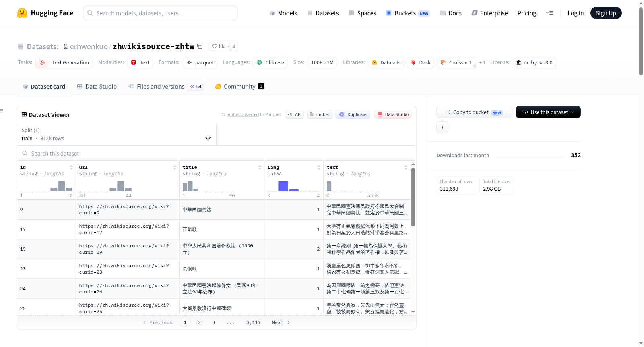
Task: Select the title cell '大秦景教流行中國碑頌'
Action: (222, 308)
